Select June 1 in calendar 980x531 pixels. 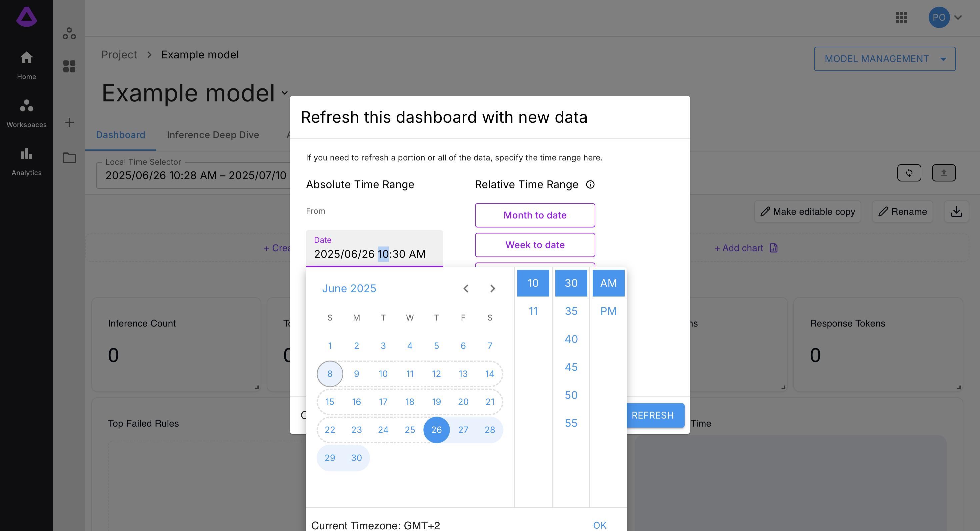[330, 346]
